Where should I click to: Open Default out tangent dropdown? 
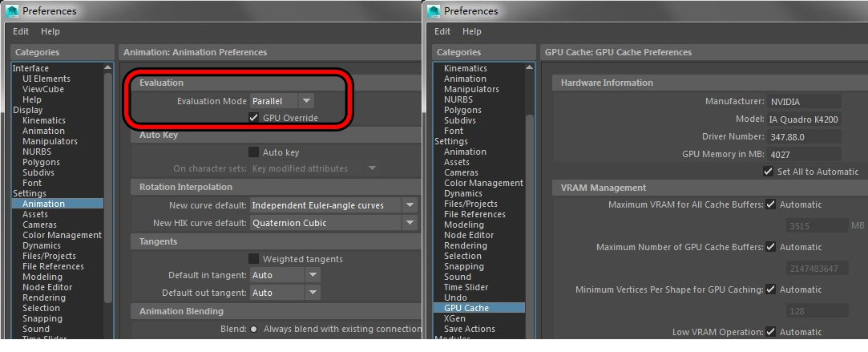[285, 293]
